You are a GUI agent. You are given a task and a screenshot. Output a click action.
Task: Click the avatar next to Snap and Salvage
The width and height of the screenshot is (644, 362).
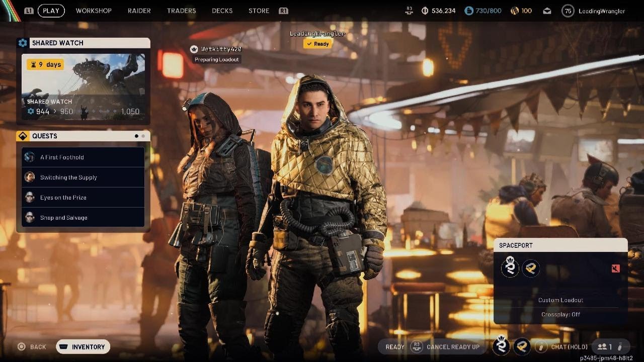30,217
